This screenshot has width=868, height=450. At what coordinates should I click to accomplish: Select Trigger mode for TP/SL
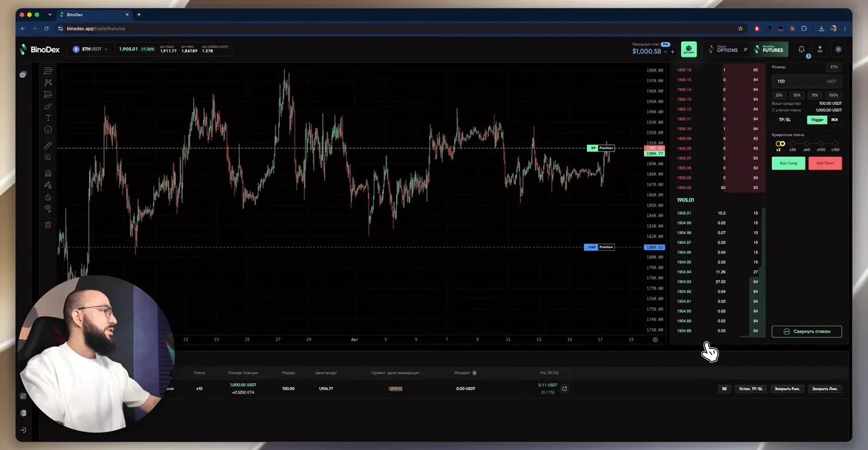817,120
